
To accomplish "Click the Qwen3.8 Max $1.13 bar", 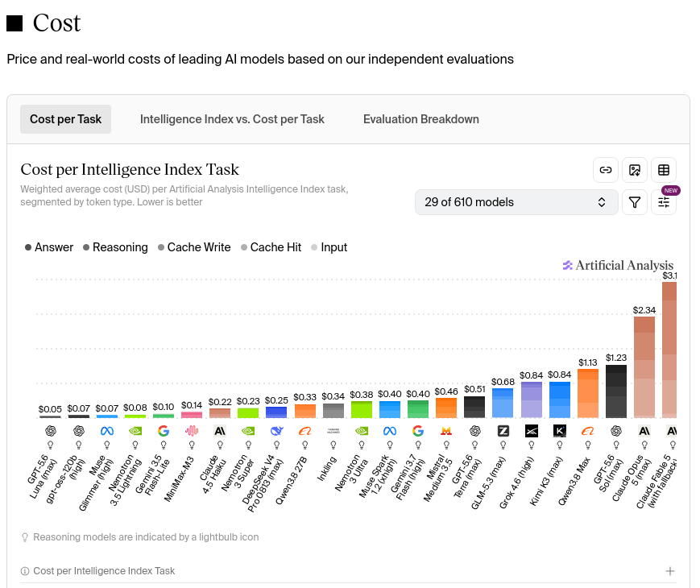I will [587, 393].
